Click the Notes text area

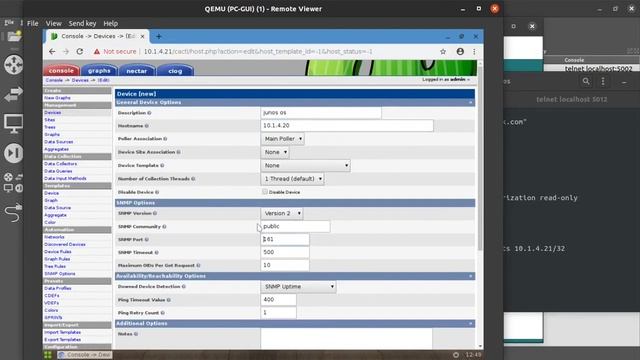pyautogui.click(x=346, y=339)
